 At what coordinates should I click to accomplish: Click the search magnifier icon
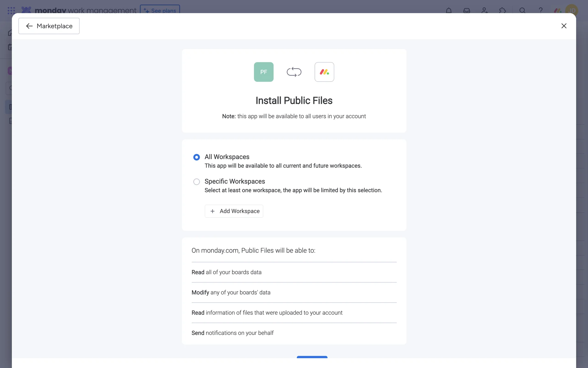coord(522,10)
